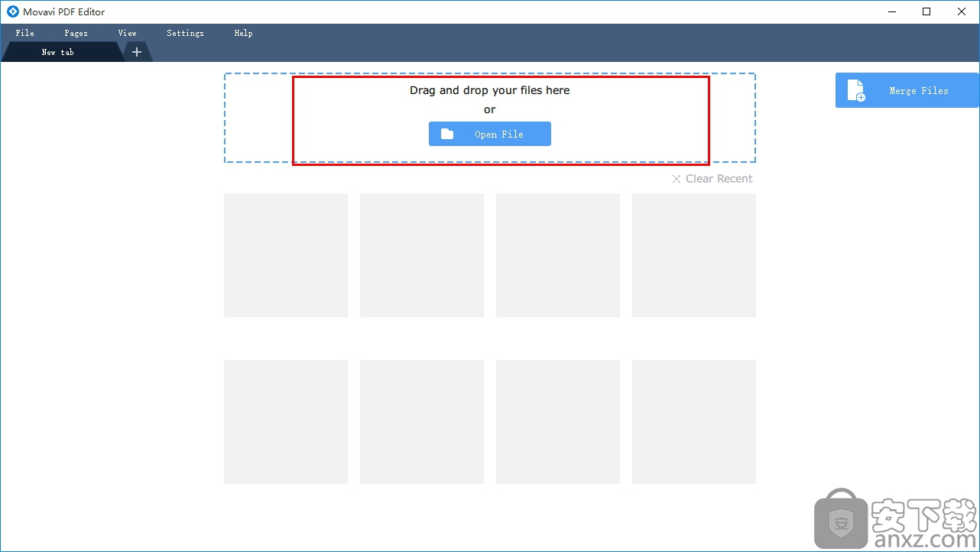The height and width of the screenshot is (552, 980).
Task: Open the File menu
Action: click(x=24, y=33)
